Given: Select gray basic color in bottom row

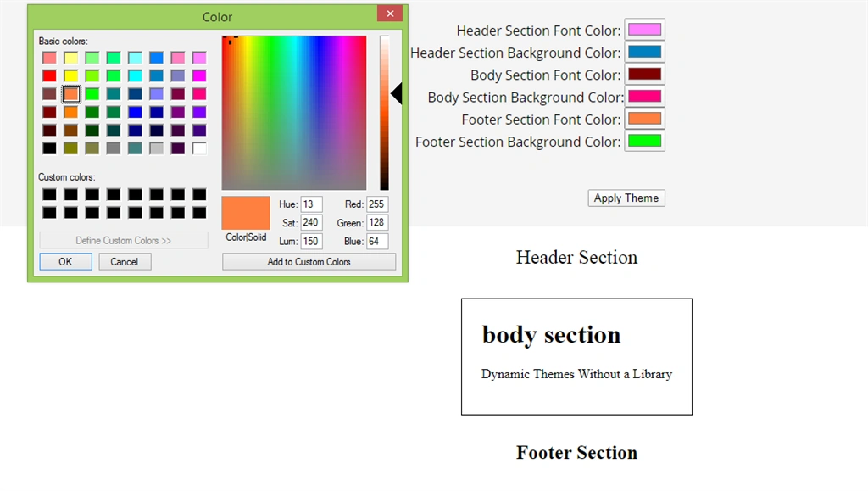Looking at the screenshot, I should tap(114, 148).
